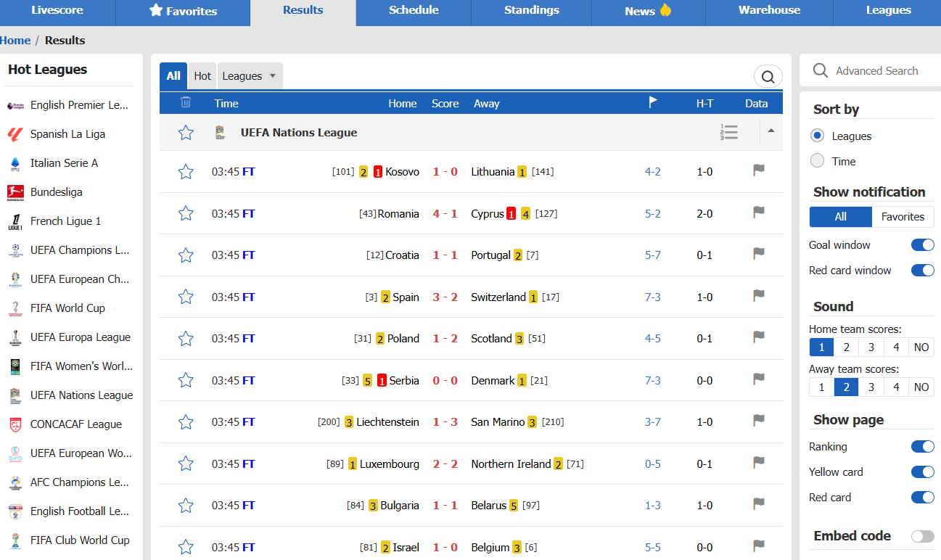
Task: Favorite the Kosovo vs Lithuania match star
Action: pyautogui.click(x=186, y=172)
